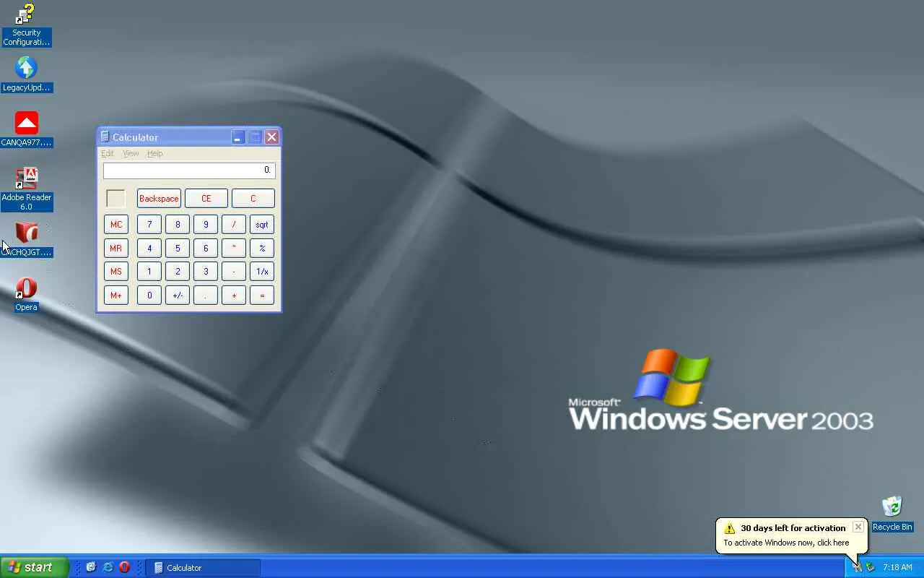Viewport: 924px width, 578px height.
Task: Click the Calculator display field
Action: click(189, 170)
